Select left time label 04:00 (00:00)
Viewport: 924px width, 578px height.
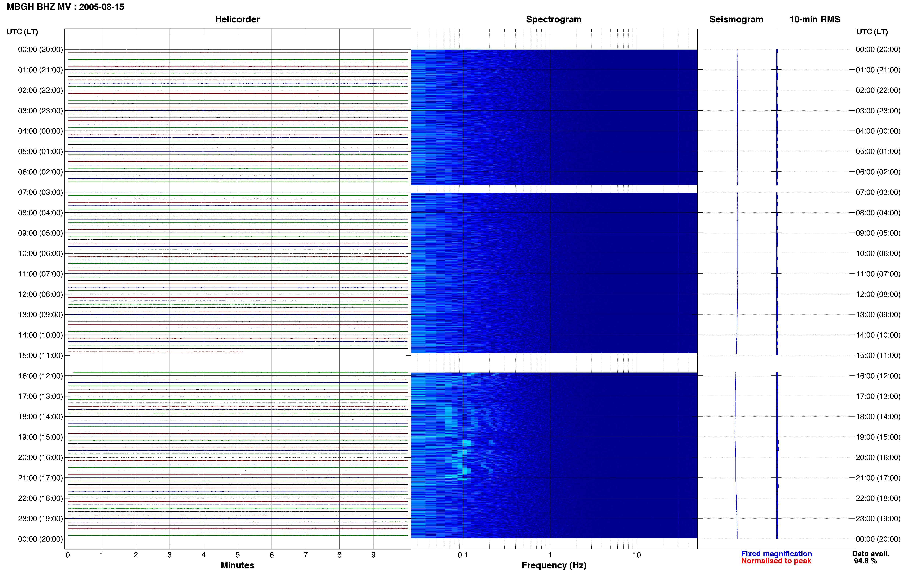40,131
